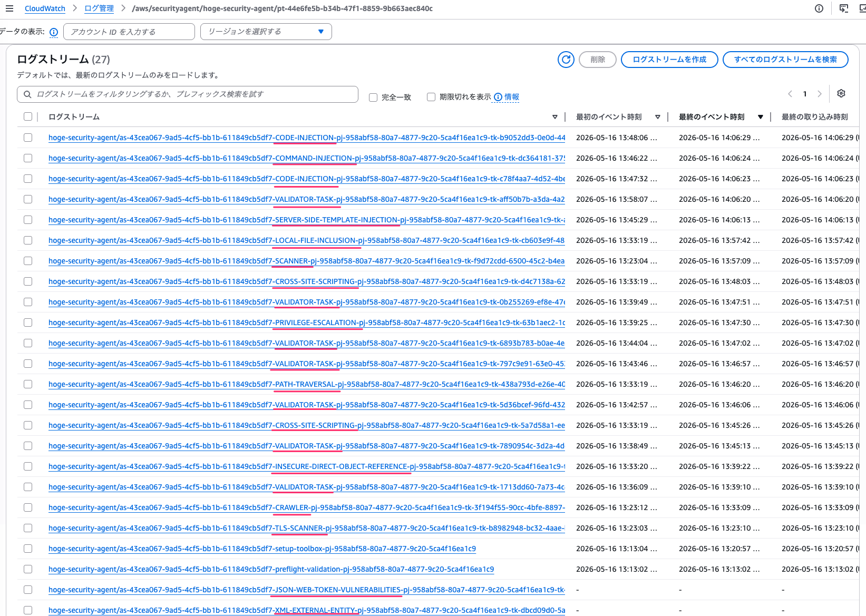
Task: Click the info icon beside データの表示
Action: point(54,32)
